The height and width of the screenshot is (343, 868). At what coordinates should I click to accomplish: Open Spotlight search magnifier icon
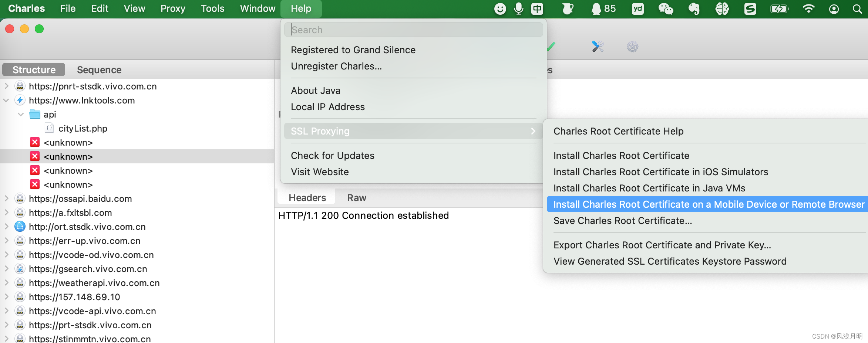coord(857,9)
